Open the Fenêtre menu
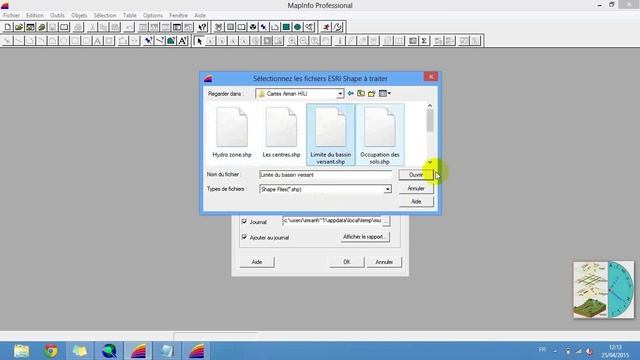The height and width of the screenshot is (360, 640). pos(178,16)
